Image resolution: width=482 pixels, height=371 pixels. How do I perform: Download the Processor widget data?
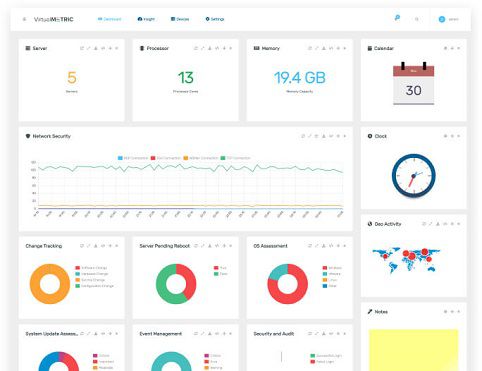coord(210,48)
